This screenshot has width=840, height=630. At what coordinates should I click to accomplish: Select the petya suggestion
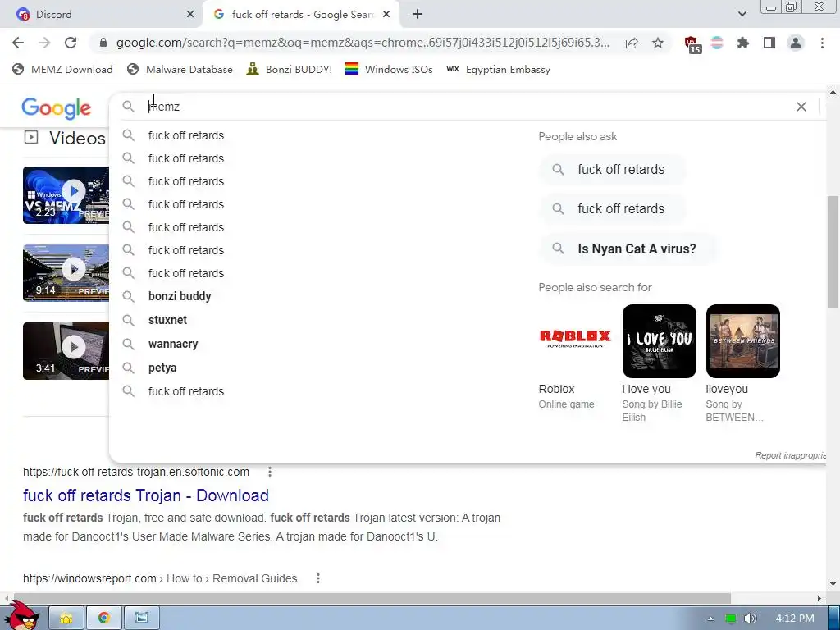pyautogui.click(x=162, y=367)
